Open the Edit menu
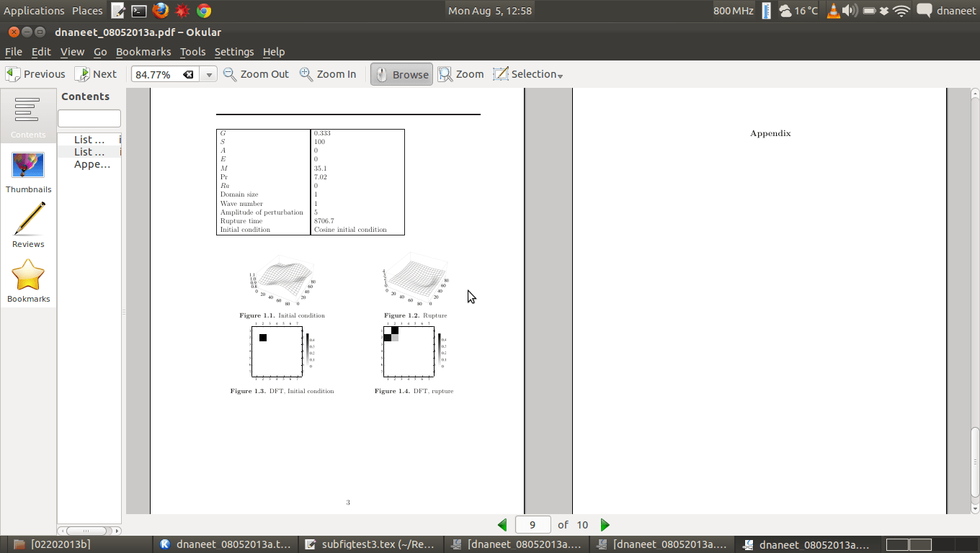The width and height of the screenshot is (980, 553). point(41,52)
